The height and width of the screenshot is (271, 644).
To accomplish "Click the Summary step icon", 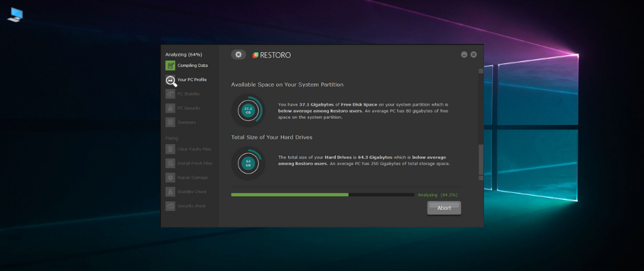I will pos(170,123).
